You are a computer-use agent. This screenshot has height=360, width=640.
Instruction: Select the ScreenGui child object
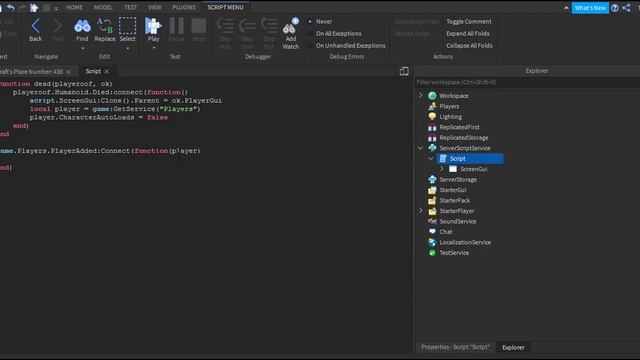pos(473,169)
